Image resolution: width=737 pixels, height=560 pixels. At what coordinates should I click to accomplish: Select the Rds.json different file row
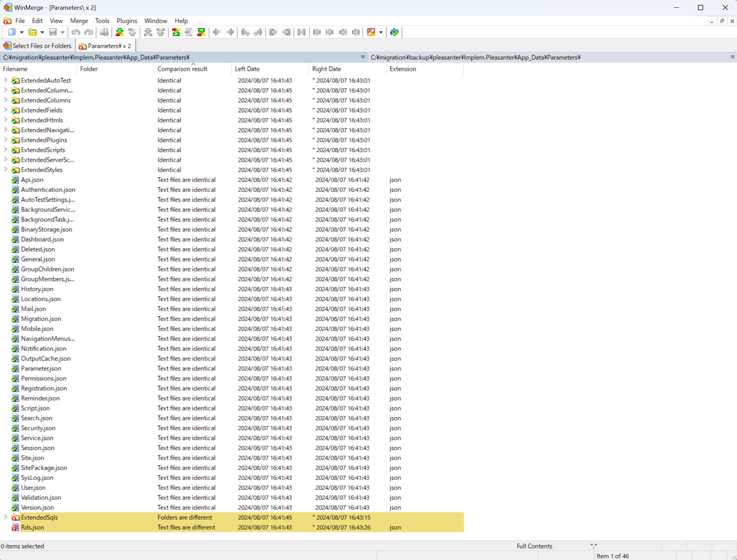point(232,527)
